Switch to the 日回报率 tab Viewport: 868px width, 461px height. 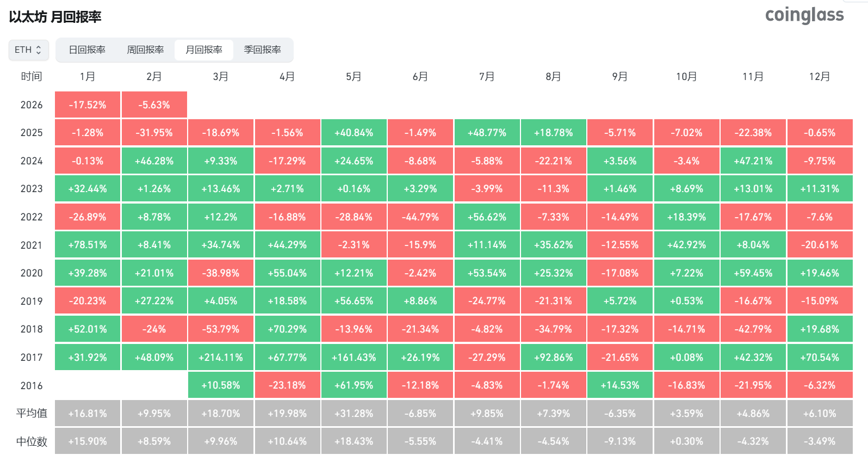87,50
